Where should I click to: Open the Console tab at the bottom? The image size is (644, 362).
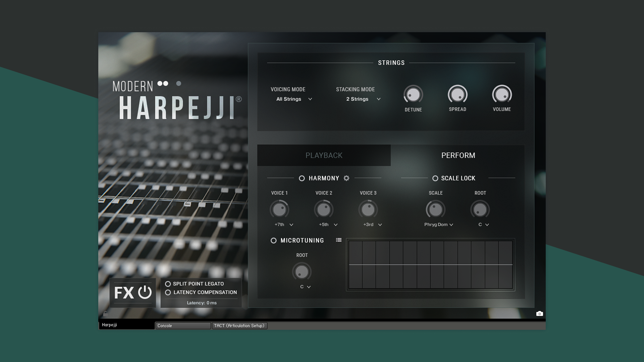(x=183, y=325)
